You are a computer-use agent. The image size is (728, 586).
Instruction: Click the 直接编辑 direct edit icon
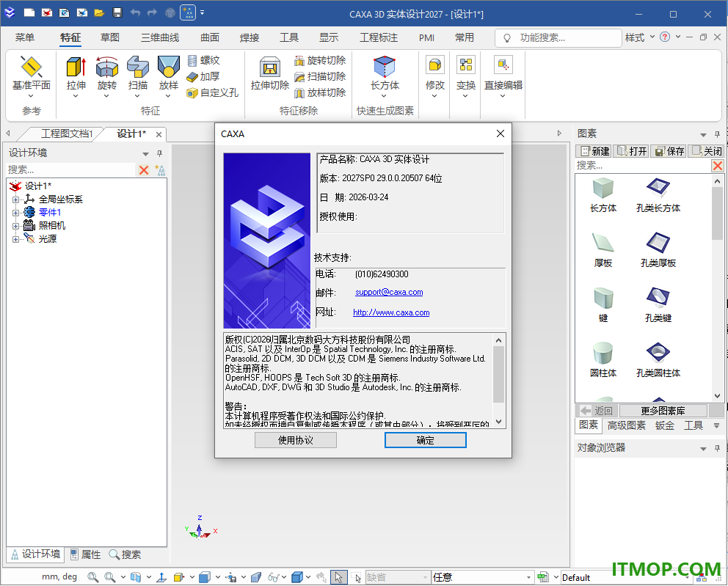(x=503, y=65)
